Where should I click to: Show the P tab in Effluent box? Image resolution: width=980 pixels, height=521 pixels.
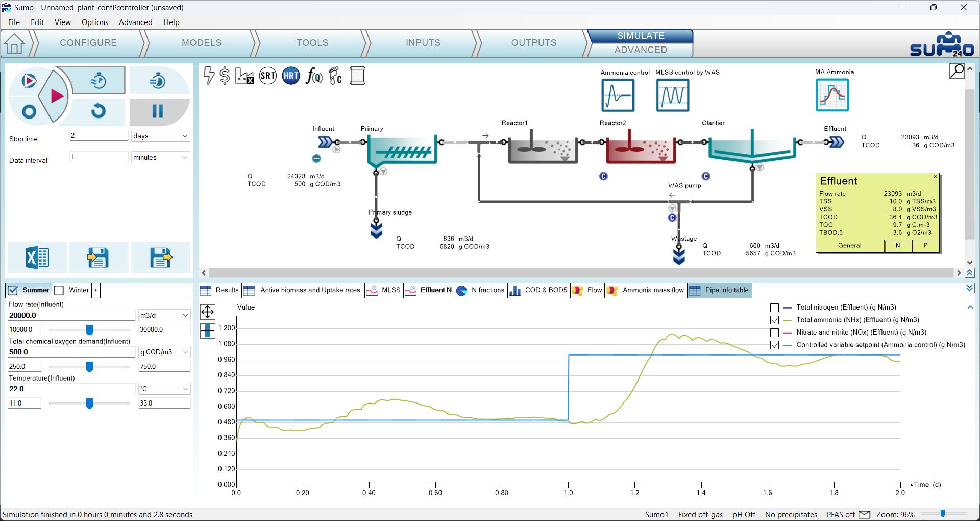925,246
